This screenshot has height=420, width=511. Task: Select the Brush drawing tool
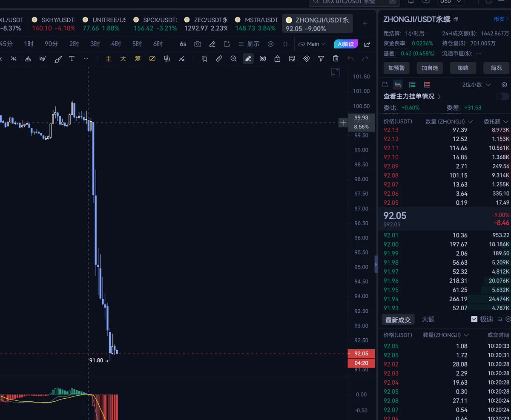click(58, 59)
